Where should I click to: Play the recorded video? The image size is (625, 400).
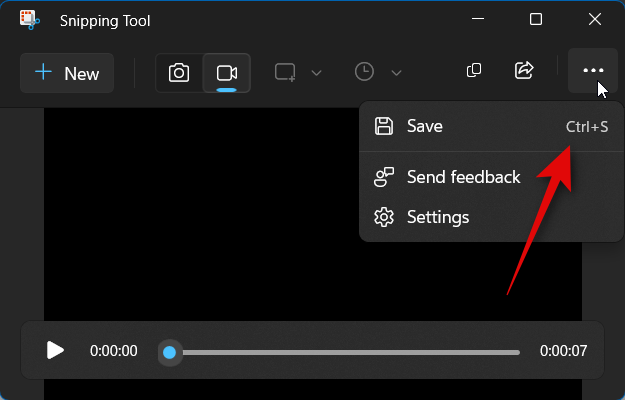click(55, 350)
